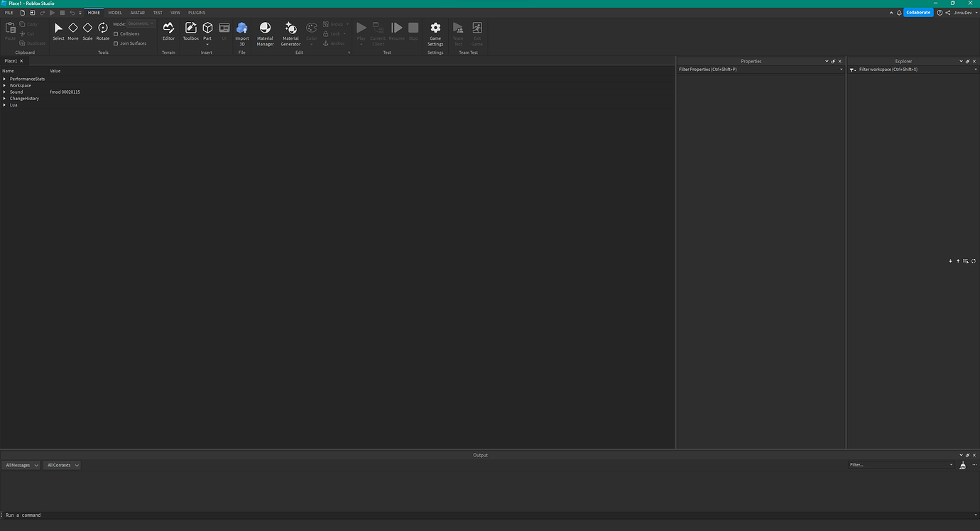Select the Scale tool

pyautogui.click(x=87, y=32)
